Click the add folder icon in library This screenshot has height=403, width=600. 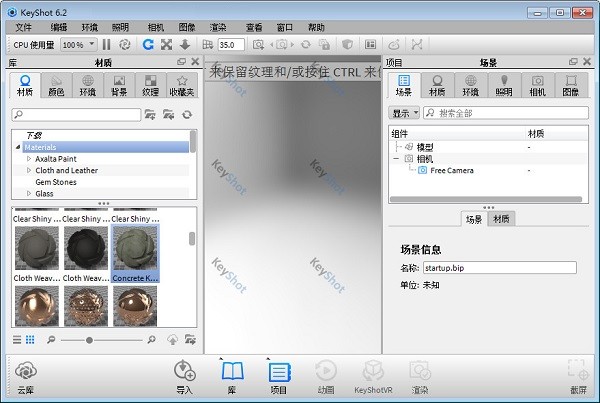point(150,114)
